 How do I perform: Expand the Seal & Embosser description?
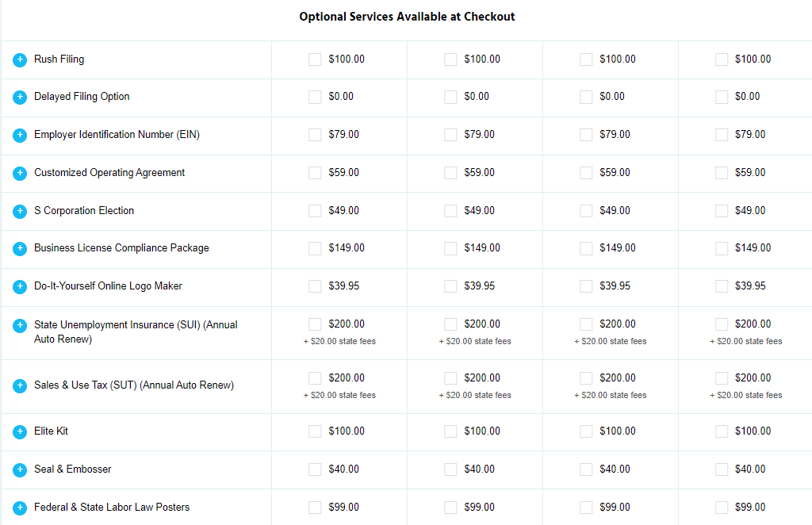[21, 469]
